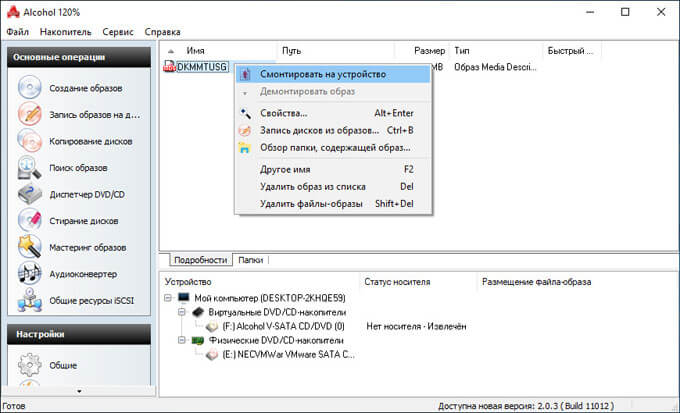
Task: Select the DKMMTUSG image name
Action: tap(202, 67)
